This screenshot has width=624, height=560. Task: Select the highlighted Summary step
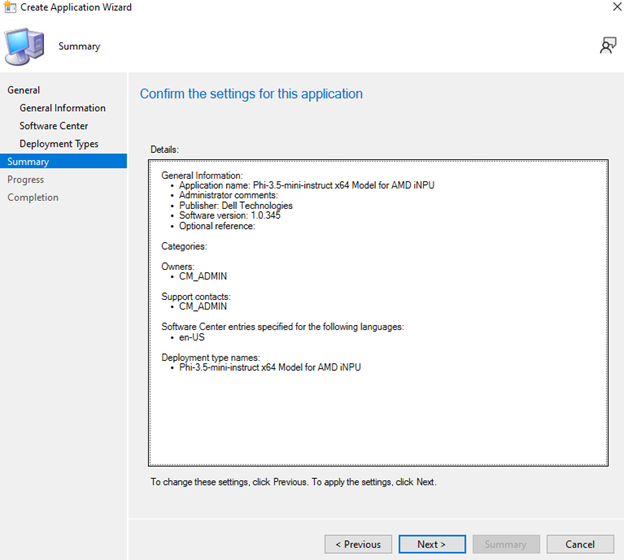[28, 162]
